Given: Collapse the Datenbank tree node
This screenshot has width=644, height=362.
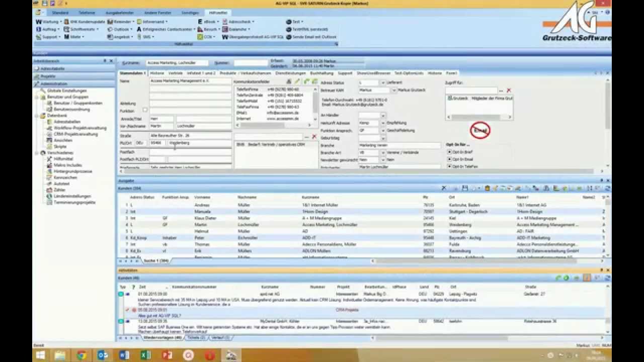Looking at the screenshot, I should 37,116.
